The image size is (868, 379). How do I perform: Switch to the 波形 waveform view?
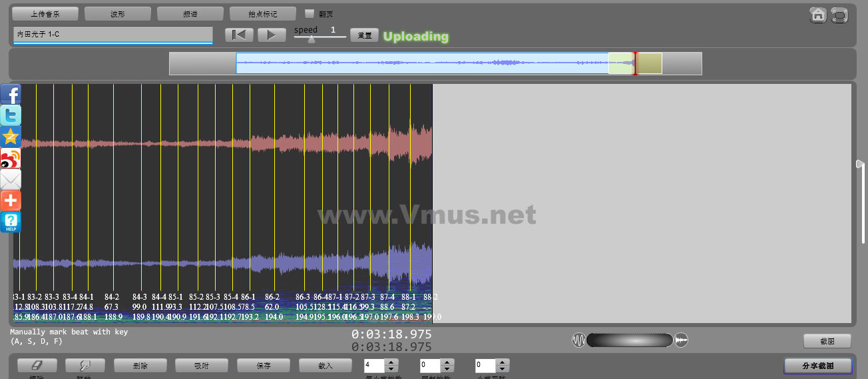[x=118, y=14]
